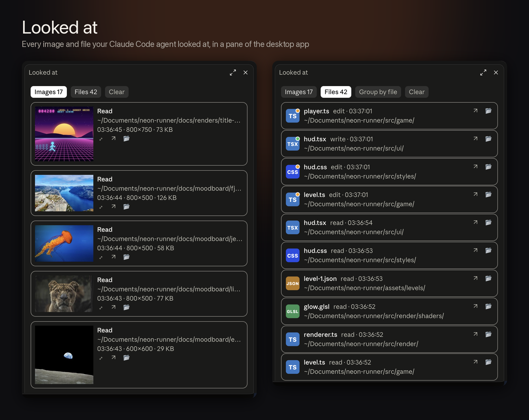Expand the right Looked at pane
Screen dimensions: 529x420
pyautogui.click(x=483, y=72)
